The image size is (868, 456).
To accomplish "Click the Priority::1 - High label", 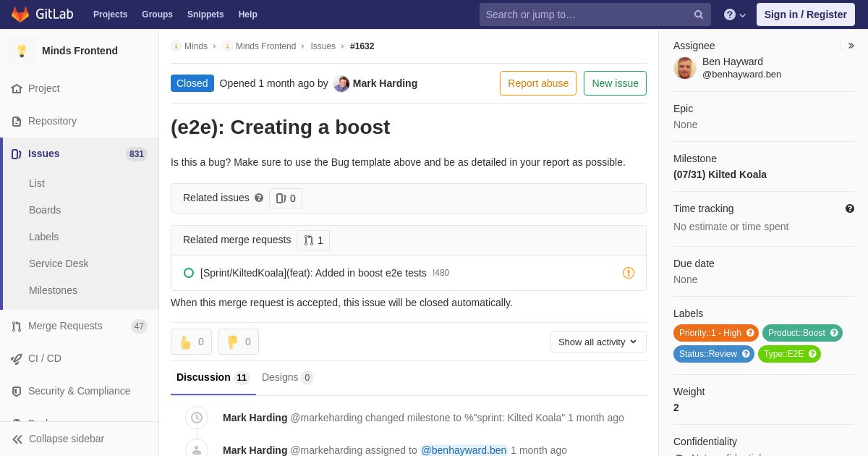I will coord(716,333).
